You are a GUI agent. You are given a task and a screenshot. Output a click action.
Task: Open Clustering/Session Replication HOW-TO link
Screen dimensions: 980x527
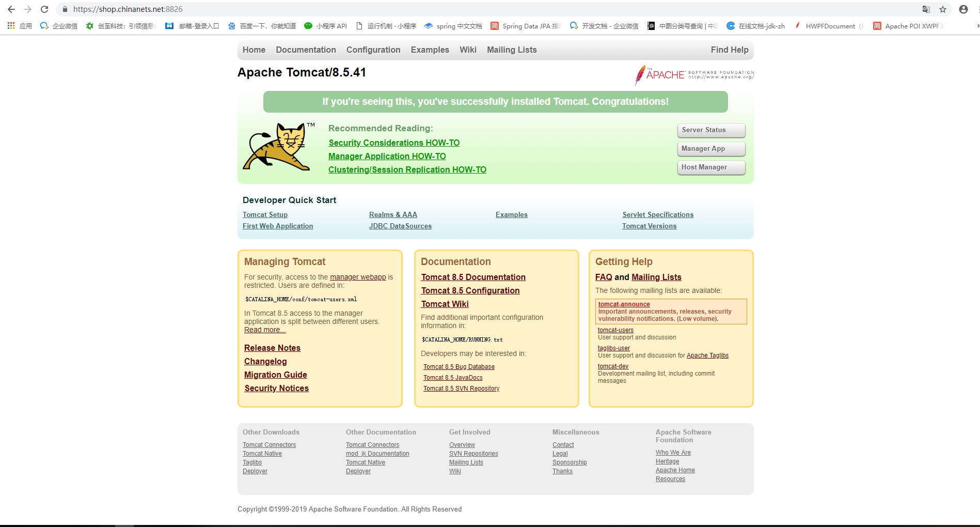pos(407,169)
